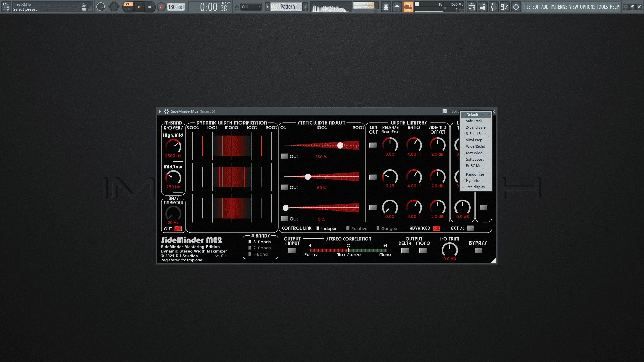Select the Soft3Boost preset

tap(476, 159)
